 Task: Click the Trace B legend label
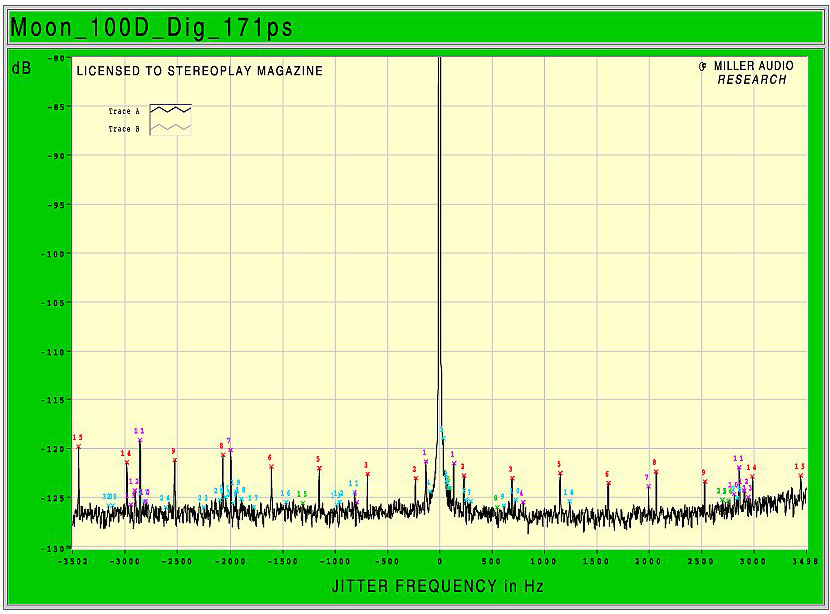click(124, 129)
